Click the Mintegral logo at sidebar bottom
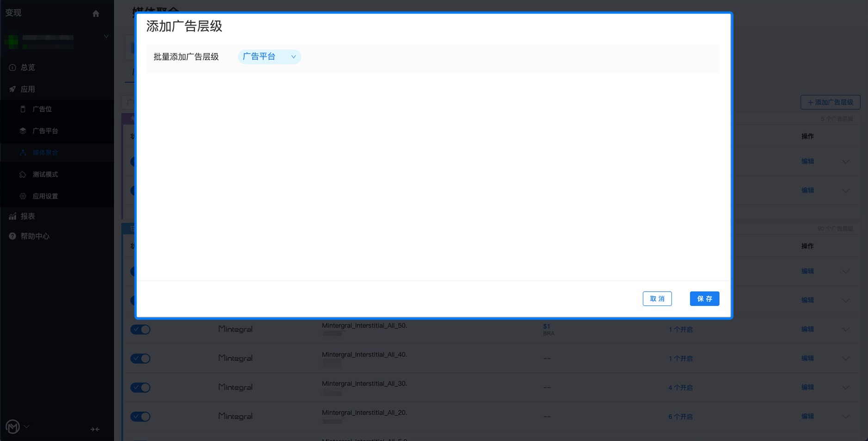 point(12,427)
